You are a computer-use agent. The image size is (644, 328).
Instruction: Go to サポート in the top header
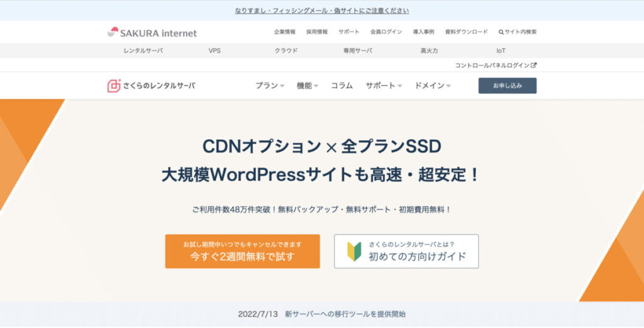(348, 31)
